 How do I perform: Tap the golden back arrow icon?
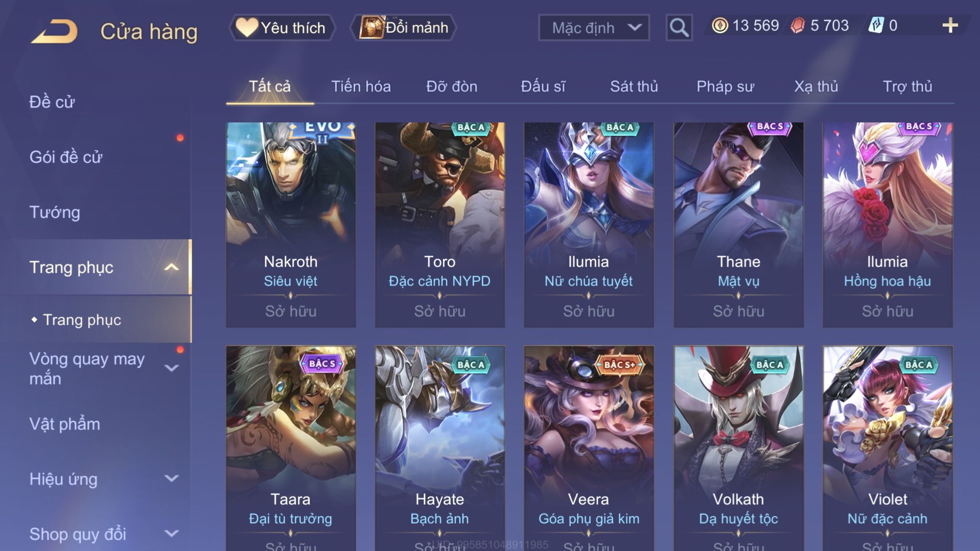tap(55, 31)
